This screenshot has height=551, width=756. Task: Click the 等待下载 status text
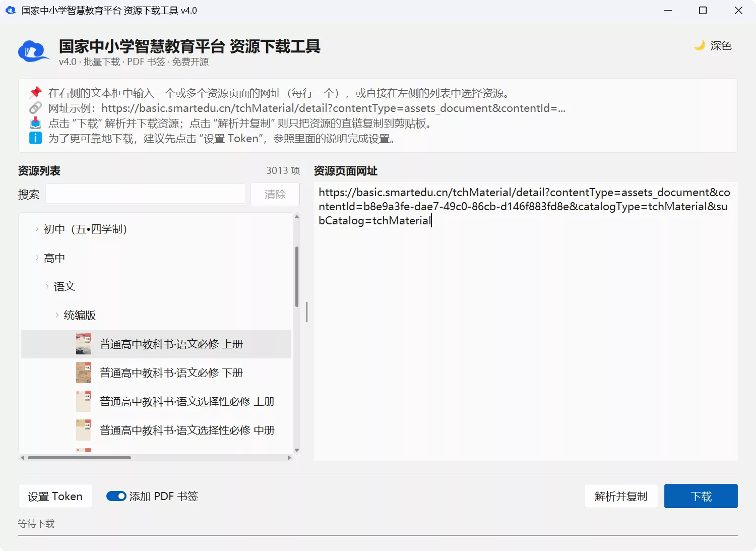coord(36,523)
